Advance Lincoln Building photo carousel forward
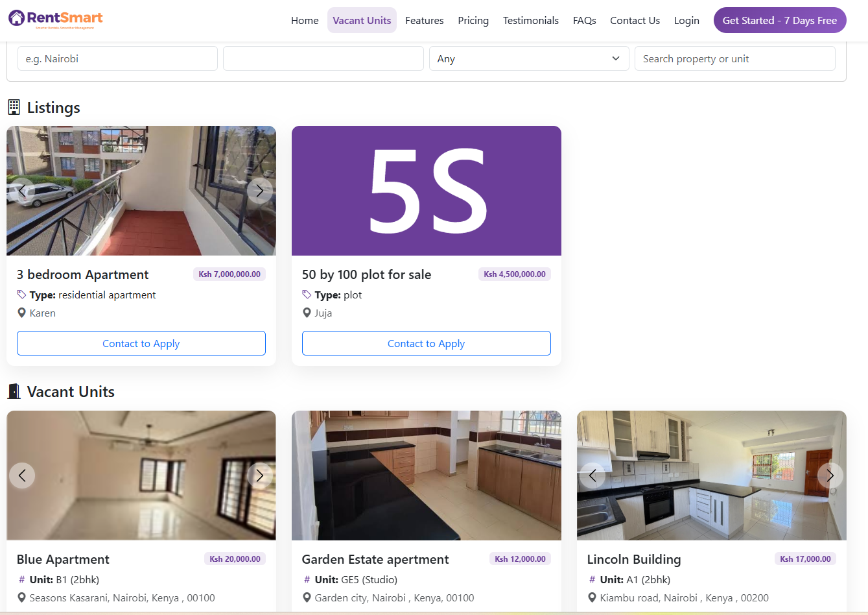Viewport: 868px width, 615px height. (x=830, y=476)
